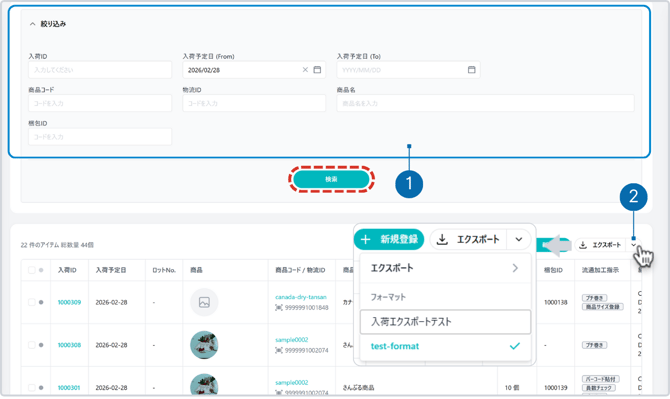
Task: Open small dropdown arrow right of small エクスポート
Action: coord(634,245)
